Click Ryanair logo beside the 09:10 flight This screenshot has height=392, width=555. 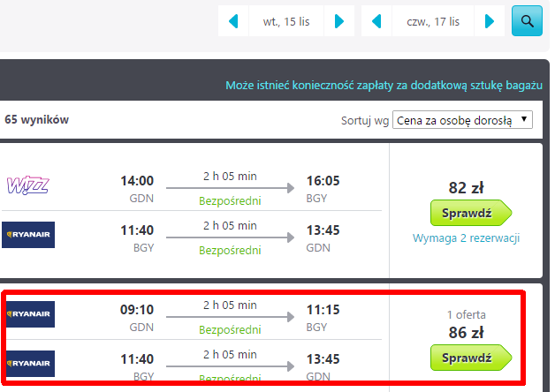(28, 314)
